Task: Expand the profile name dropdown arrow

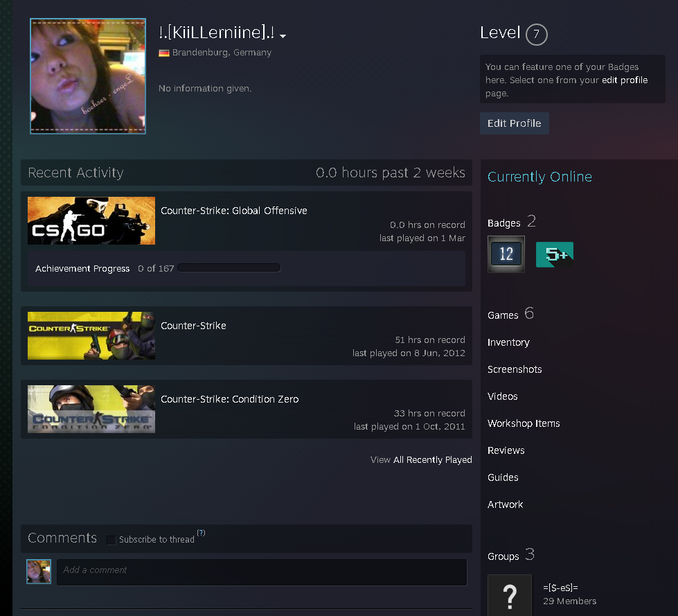Action: 283,36
